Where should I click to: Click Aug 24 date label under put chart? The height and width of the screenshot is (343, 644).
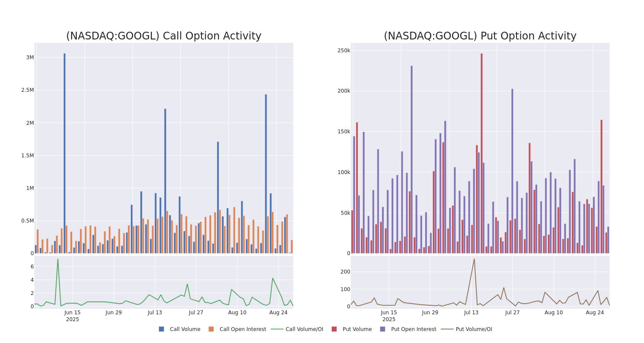(x=595, y=313)
